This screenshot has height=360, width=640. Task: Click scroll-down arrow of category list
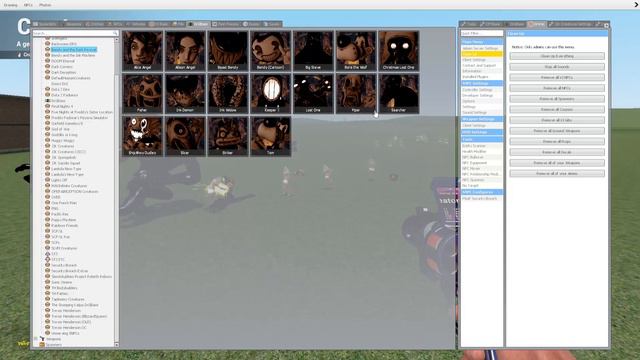pos(117,345)
